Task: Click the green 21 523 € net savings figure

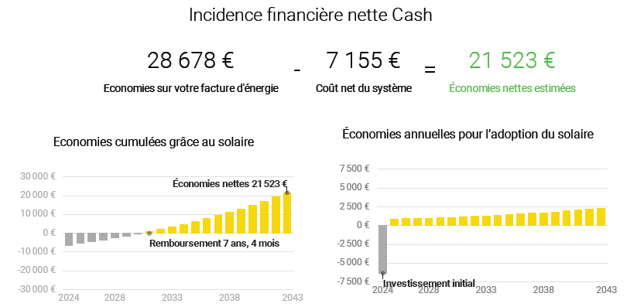Action: pyautogui.click(x=512, y=60)
